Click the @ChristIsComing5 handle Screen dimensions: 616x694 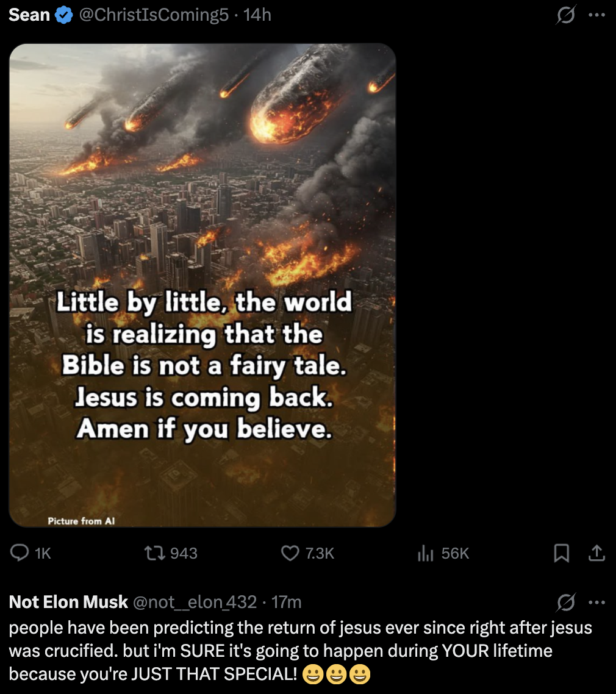click(x=153, y=15)
